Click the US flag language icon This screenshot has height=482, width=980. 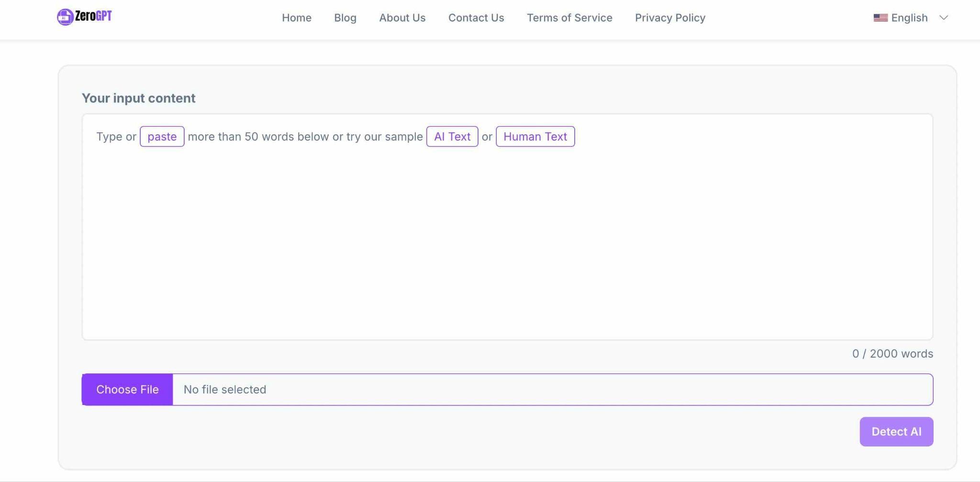pos(880,18)
